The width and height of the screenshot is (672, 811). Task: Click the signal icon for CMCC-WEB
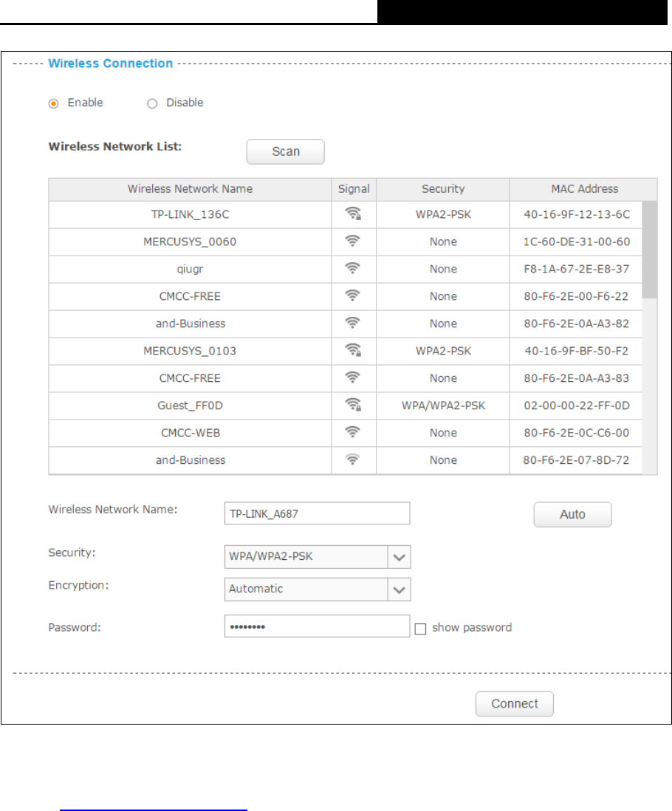tap(352, 432)
